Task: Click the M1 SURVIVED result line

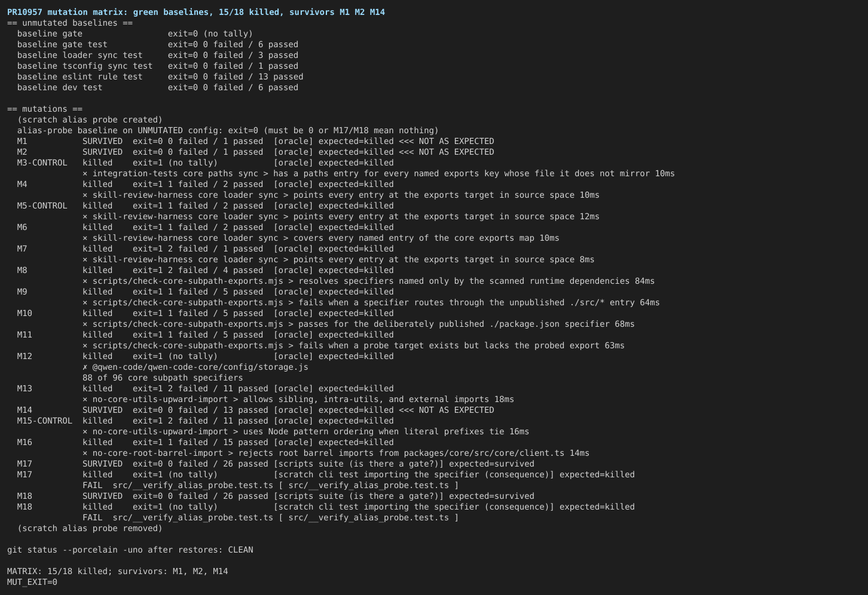Action: (256, 141)
